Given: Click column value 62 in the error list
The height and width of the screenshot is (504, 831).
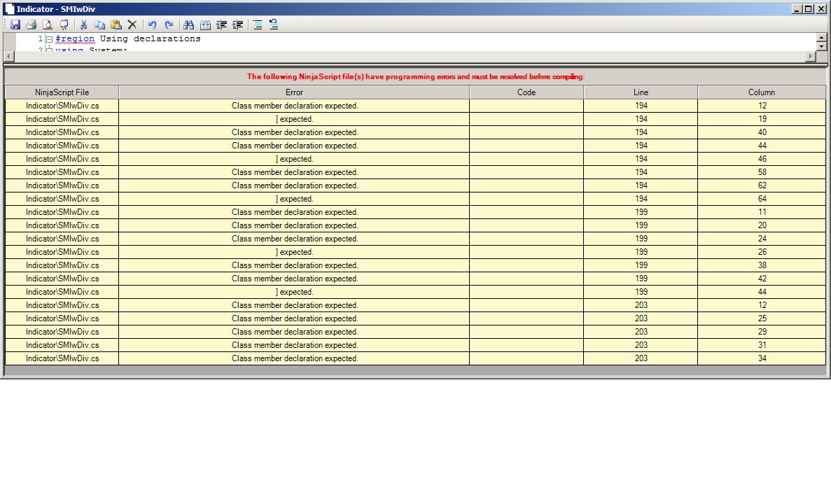Looking at the screenshot, I should 762,185.
